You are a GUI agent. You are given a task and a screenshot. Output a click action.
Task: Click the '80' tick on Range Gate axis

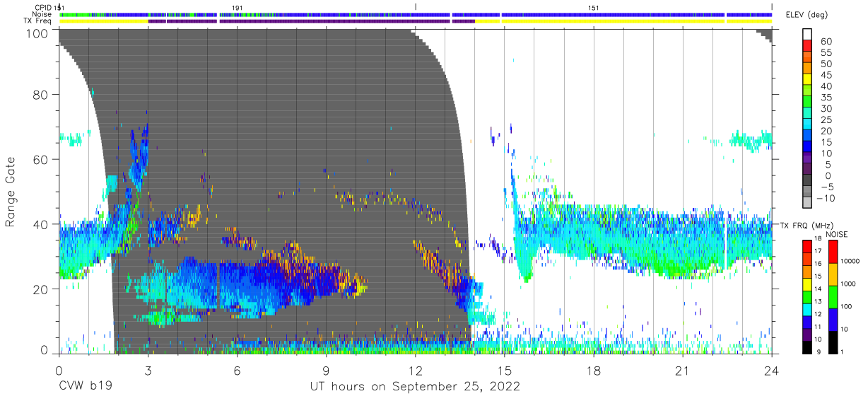[41, 95]
